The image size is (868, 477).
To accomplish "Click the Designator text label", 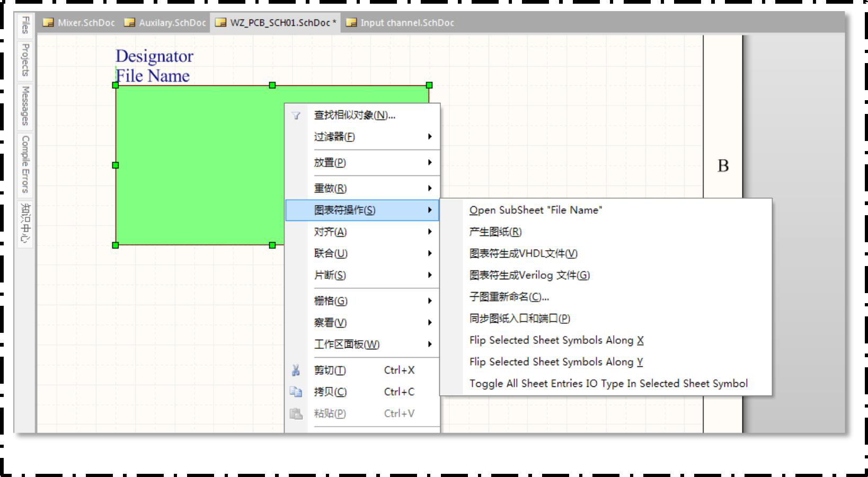I will 154,56.
